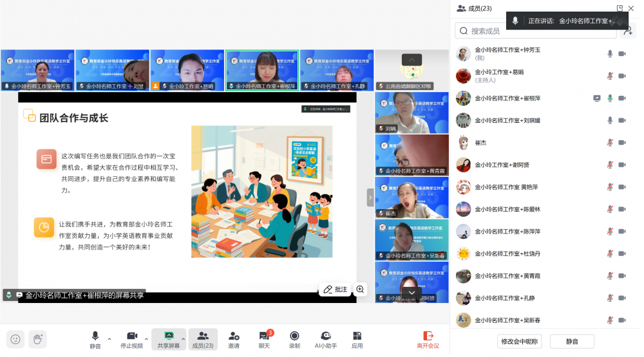Toggle the 静音 microphone in bottom toolbar
This screenshot has width=644, height=357.
pyautogui.click(x=95, y=339)
